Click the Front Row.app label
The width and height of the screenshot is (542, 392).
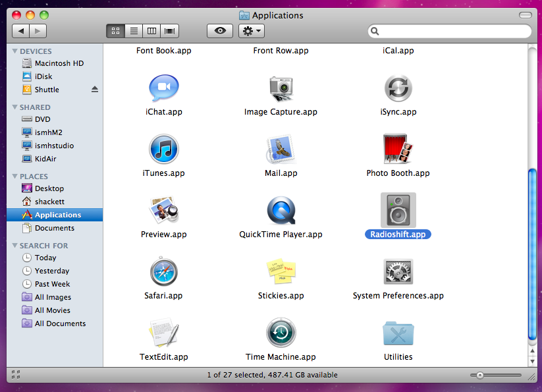click(281, 51)
